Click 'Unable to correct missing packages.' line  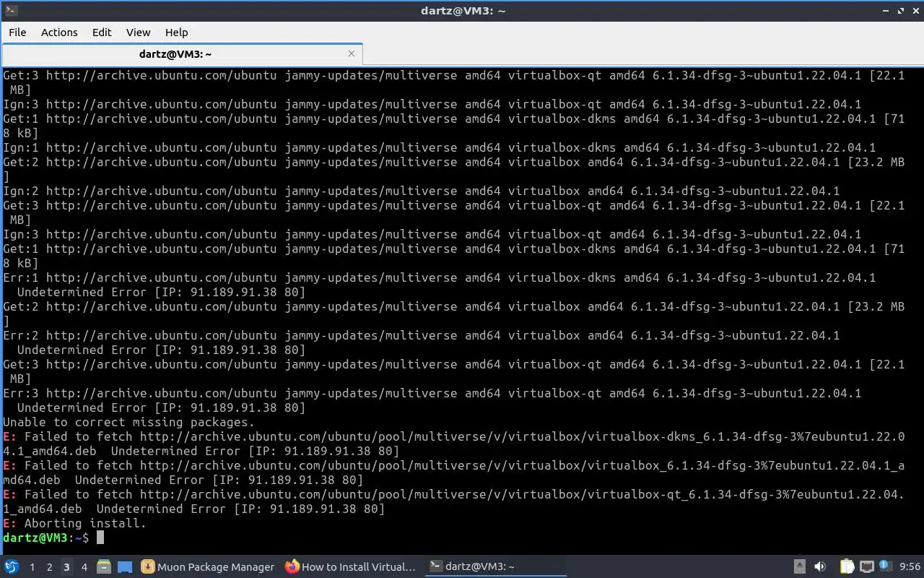coord(128,423)
